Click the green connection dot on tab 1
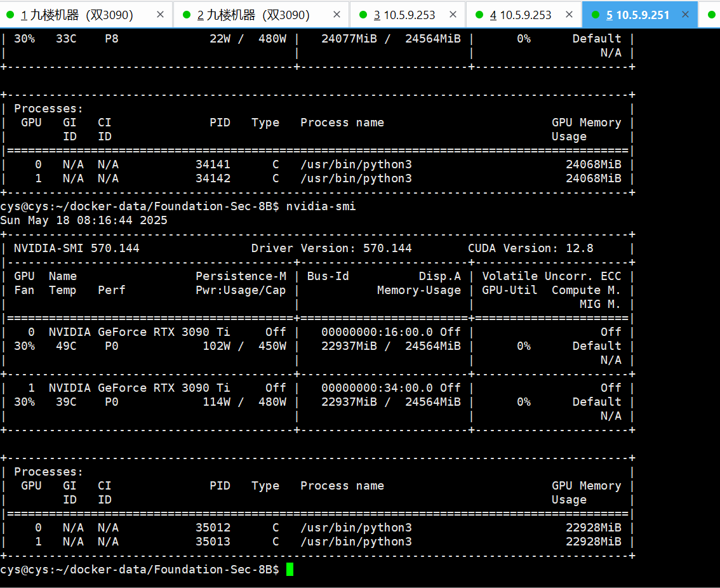720x588 pixels. tap(10, 15)
